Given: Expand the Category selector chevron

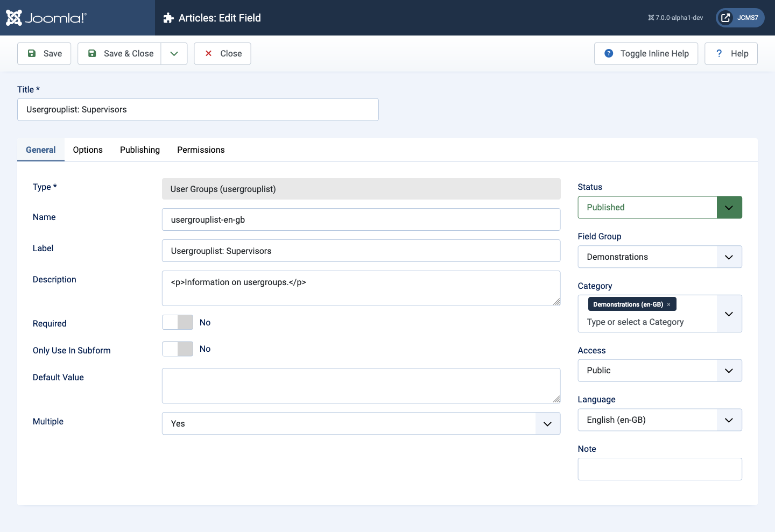Looking at the screenshot, I should pyautogui.click(x=729, y=314).
